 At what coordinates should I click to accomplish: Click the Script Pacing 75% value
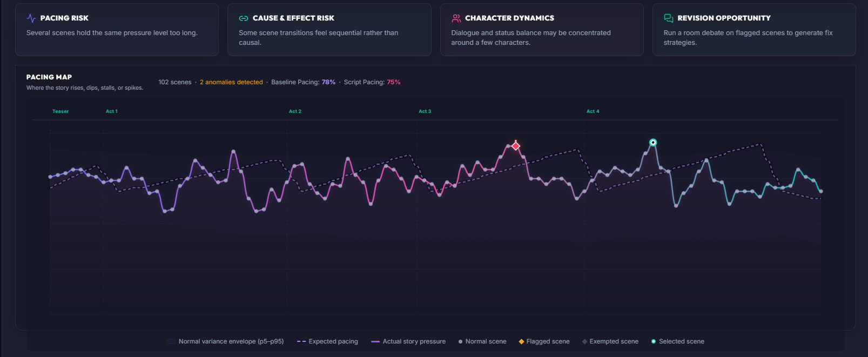coord(394,82)
